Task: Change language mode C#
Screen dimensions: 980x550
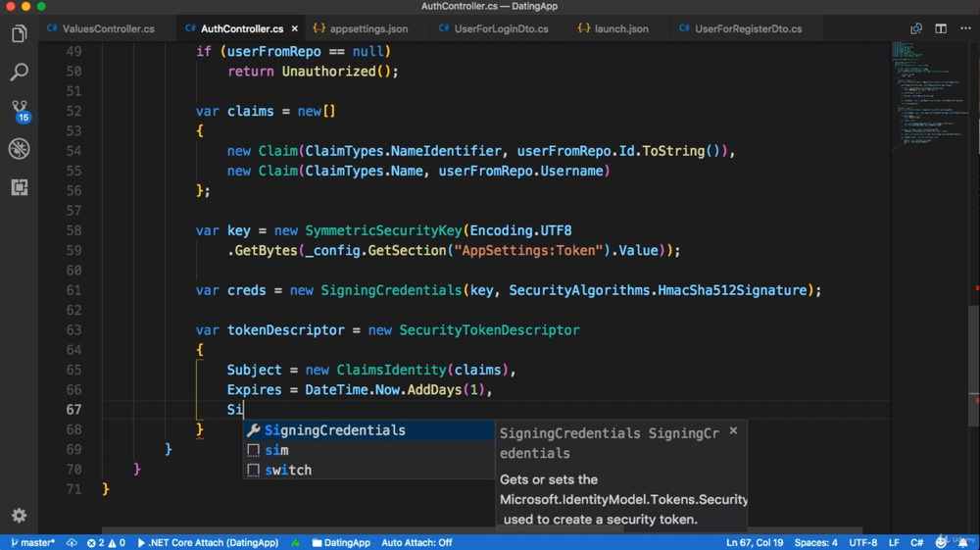Action: click(x=916, y=542)
